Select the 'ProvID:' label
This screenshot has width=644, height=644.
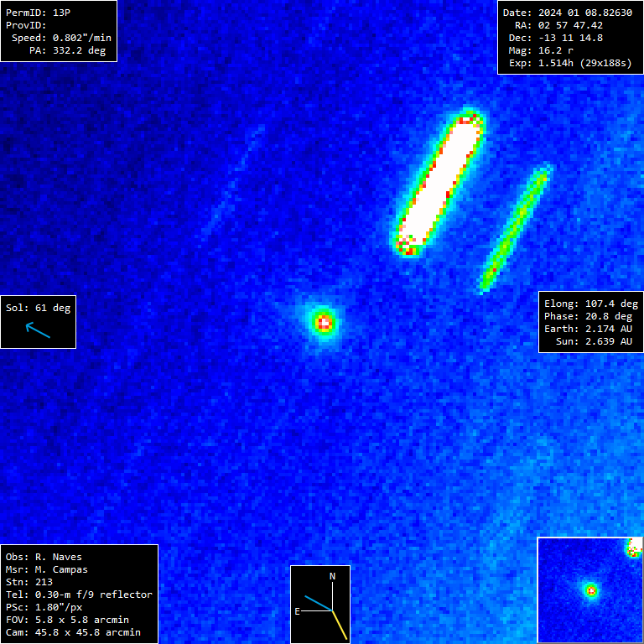[x=26, y=25]
